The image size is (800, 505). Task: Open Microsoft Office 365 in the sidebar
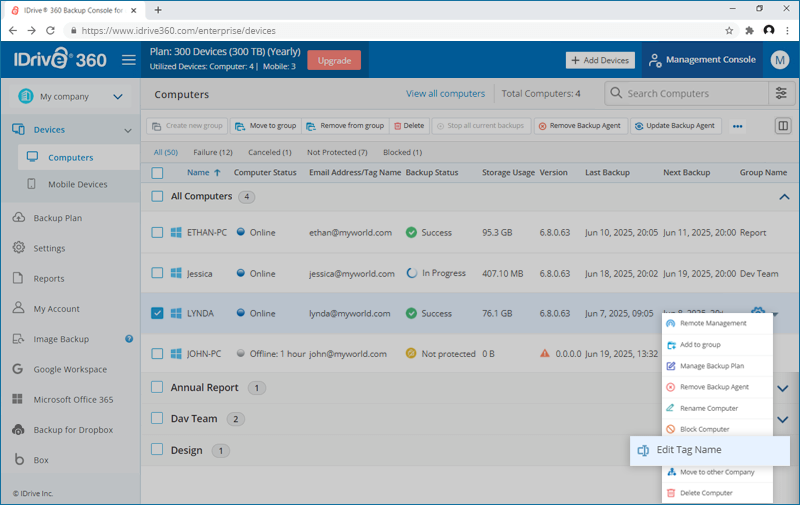73,399
